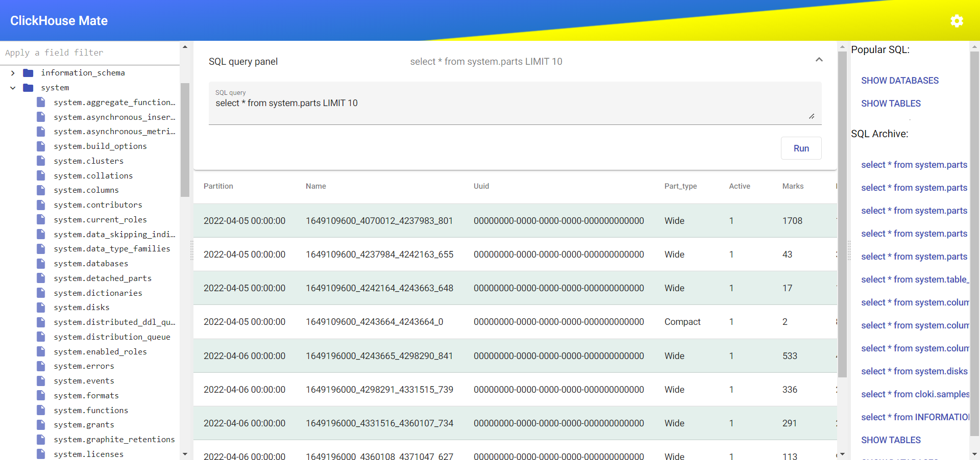980x460 pixels.
Task: Sort by Part_type column header
Action: (x=680, y=186)
